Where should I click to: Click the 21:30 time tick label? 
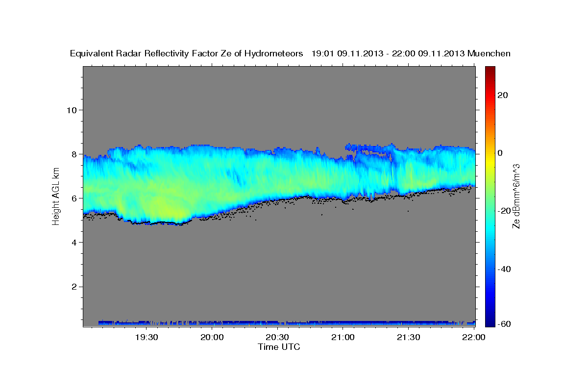(x=408, y=337)
